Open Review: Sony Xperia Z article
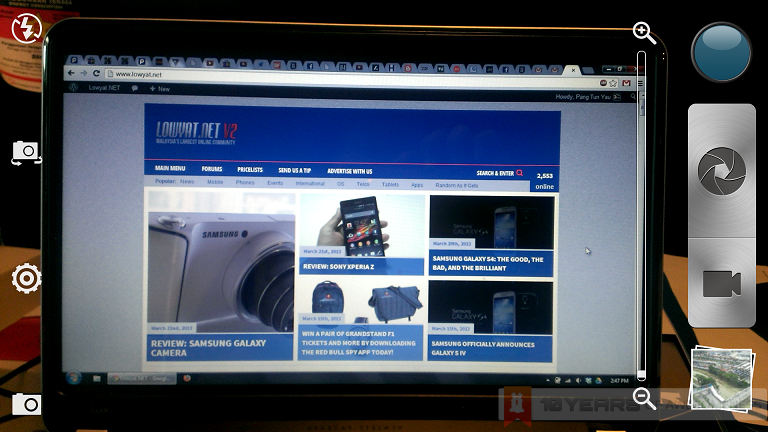This screenshot has height=432, width=768. (x=338, y=266)
